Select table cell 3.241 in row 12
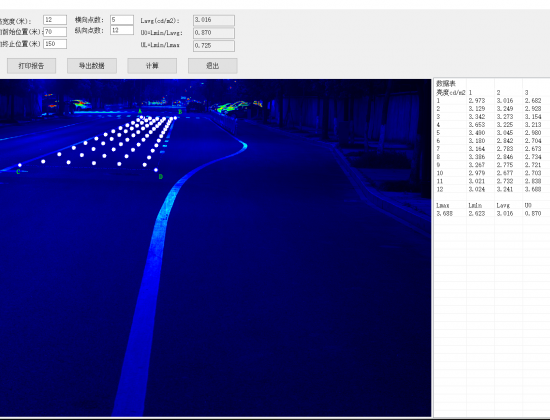550x420 pixels. click(x=505, y=189)
